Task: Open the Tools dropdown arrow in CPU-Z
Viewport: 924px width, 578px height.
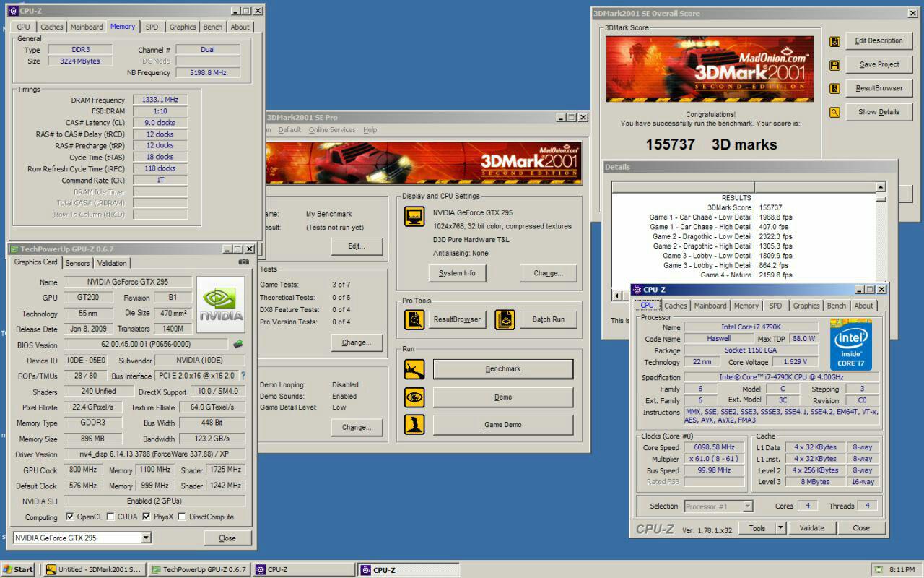Action: (780, 528)
